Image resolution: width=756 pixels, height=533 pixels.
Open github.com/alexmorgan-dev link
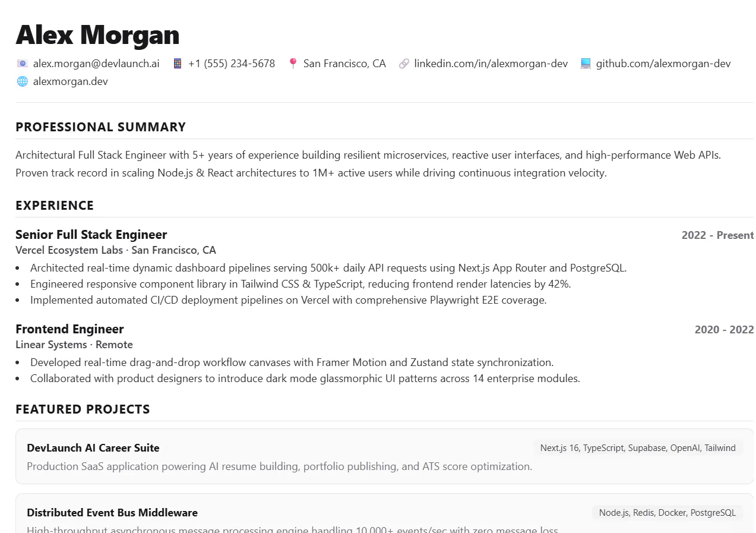click(663, 64)
